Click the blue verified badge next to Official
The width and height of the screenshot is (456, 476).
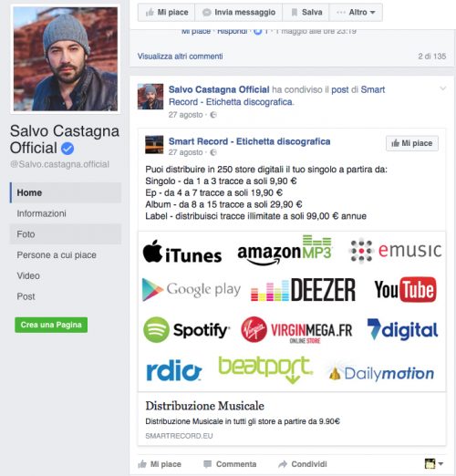click(67, 149)
